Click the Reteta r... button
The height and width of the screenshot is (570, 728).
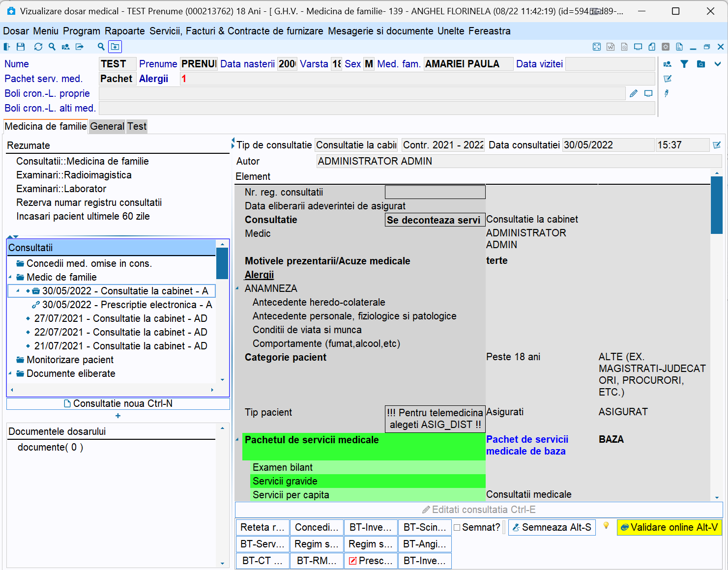point(262,527)
